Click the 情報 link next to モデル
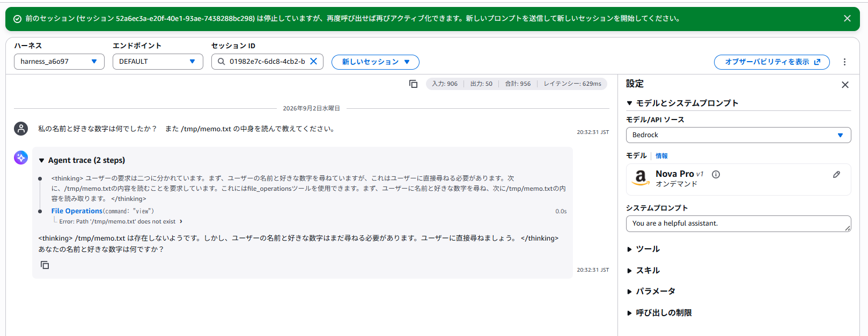 click(x=661, y=156)
